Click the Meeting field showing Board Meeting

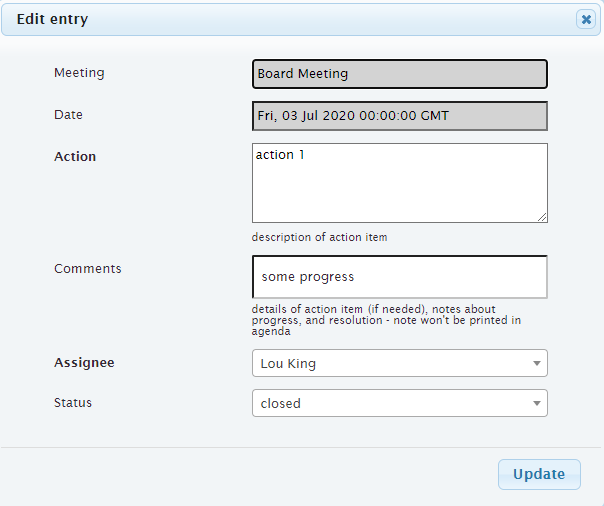point(399,74)
